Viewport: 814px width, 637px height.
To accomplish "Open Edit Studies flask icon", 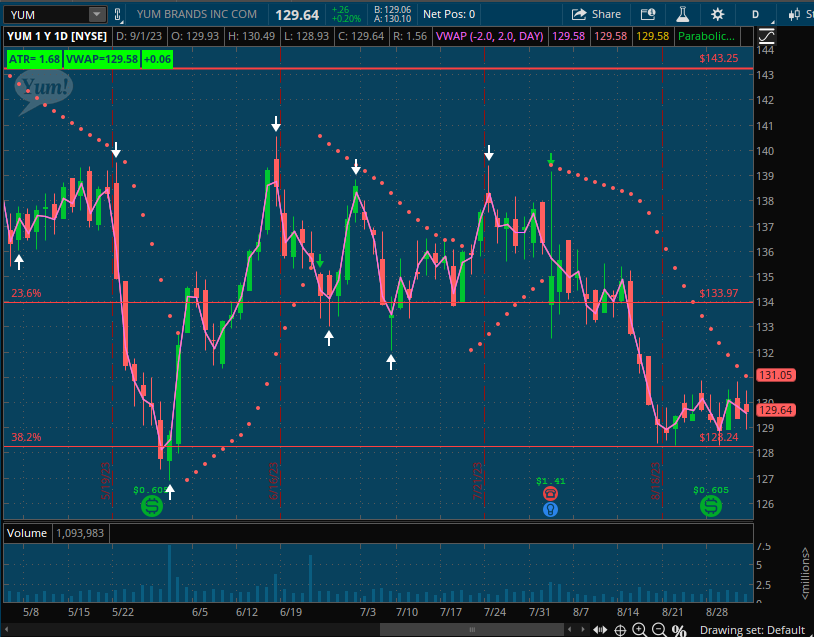I will tap(682, 15).
